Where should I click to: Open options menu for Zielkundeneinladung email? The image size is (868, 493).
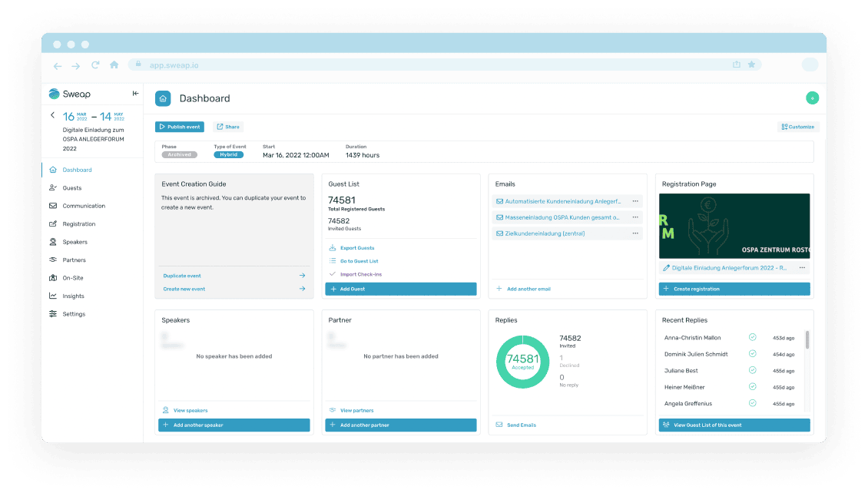(x=635, y=233)
